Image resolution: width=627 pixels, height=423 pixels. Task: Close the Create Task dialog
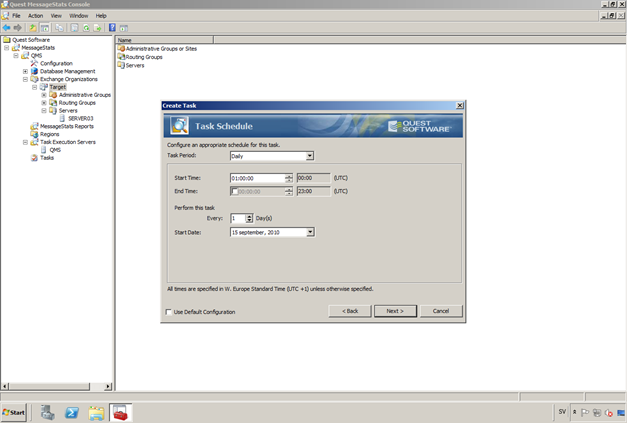460,106
